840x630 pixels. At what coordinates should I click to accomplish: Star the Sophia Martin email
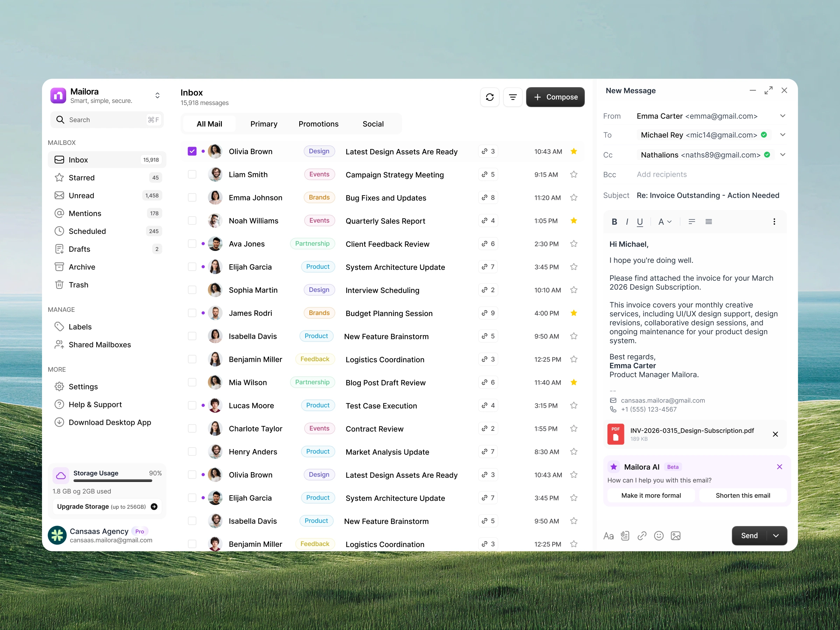[574, 290]
